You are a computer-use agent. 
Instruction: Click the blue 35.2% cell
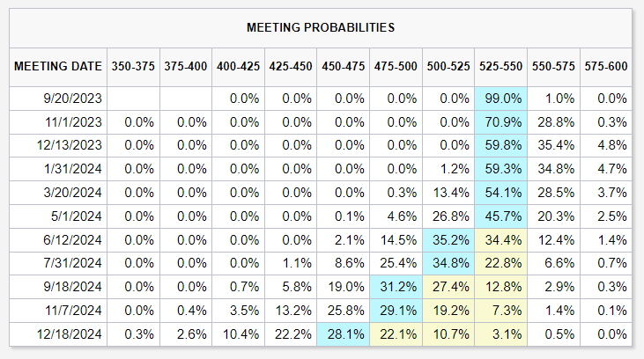tap(448, 239)
